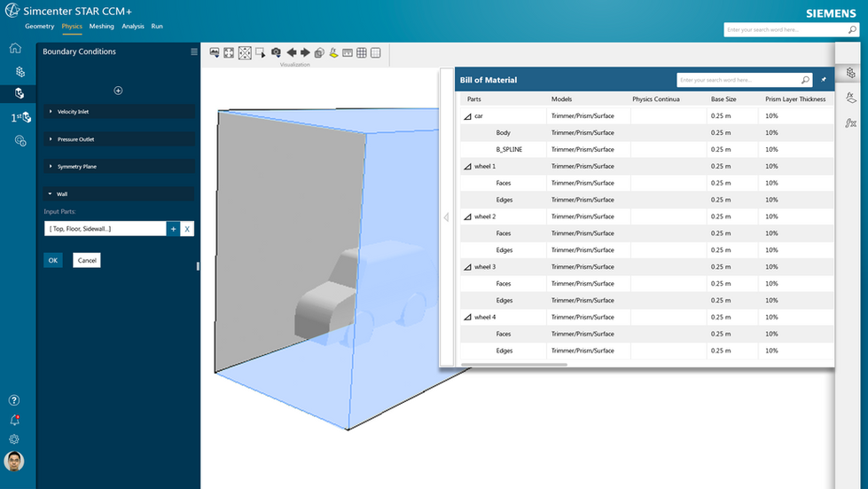Click the pan view arrows toolbar icon
The height and width of the screenshot is (489, 868).
pyautogui.click(x=229, y=52)
